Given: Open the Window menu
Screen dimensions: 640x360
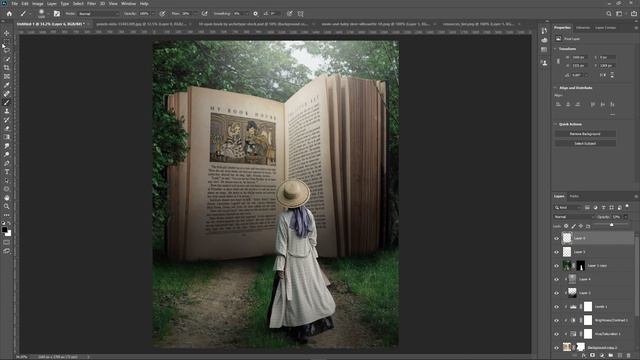Looking at the screenshot, I should (x=129, y=4).
